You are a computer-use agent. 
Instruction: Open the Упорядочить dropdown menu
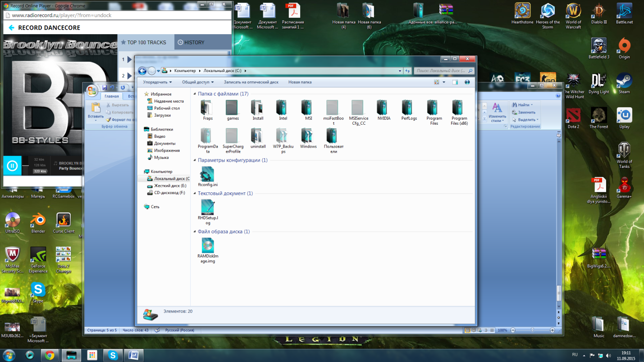click(157, 82)
